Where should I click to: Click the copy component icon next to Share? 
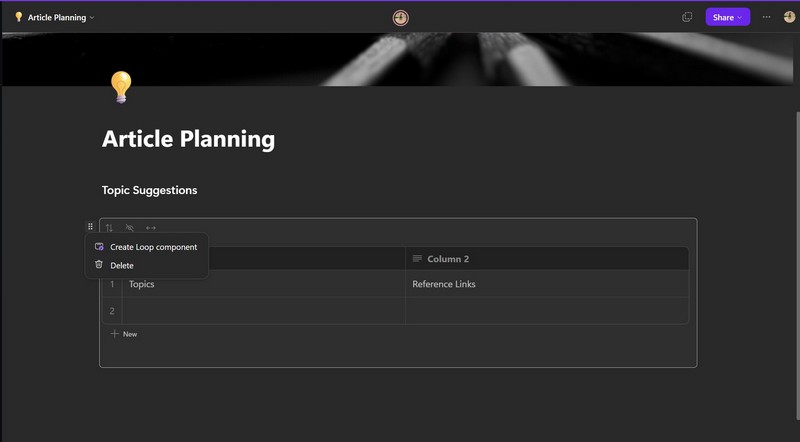pyautogui.click(x=687, y=17)
